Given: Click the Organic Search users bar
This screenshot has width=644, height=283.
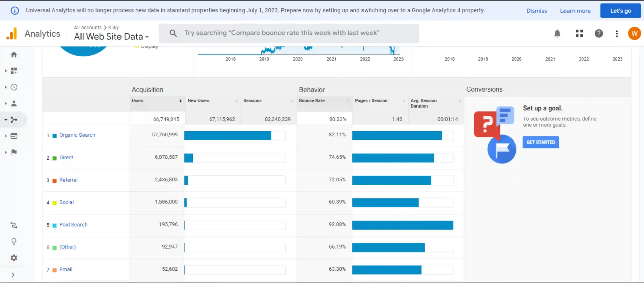Looking at the screenshot, I should (x=228, y=135).
